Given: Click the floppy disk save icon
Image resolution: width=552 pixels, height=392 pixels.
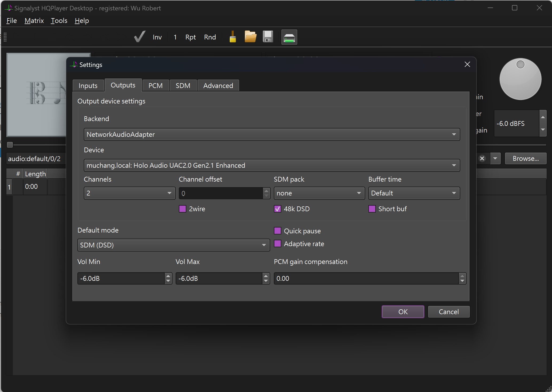Looking at the screenshot, I should tap(268, 37).
